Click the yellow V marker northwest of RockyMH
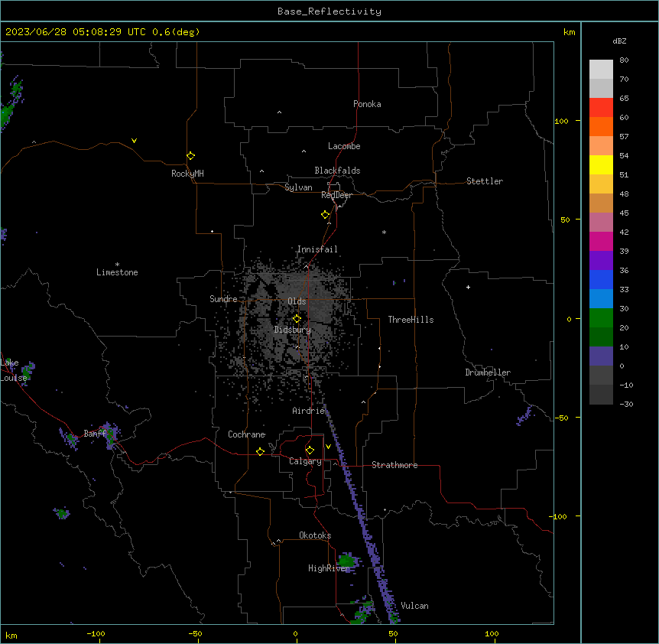Screen dimensions: 659x644 134,141
